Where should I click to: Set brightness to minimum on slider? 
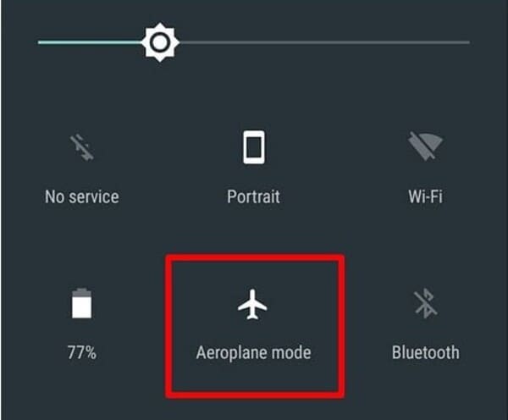(x=40, y=42)
